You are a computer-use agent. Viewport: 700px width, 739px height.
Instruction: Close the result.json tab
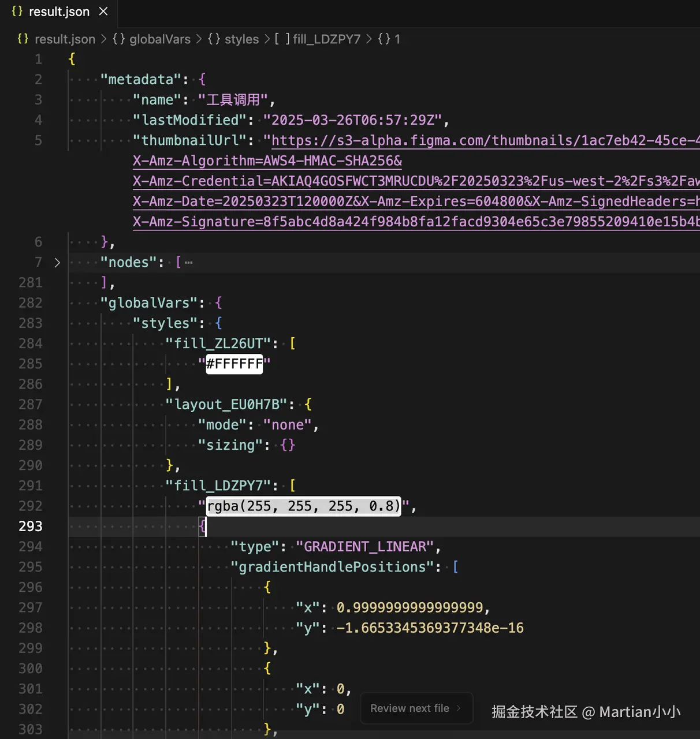[103, 12]
